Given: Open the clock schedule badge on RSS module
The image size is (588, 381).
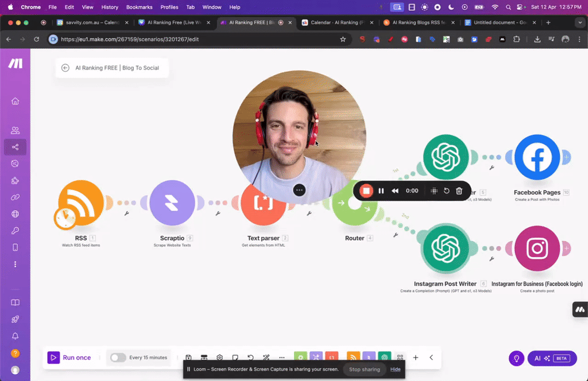Looking at the screenshot, I should pos(65,217).
